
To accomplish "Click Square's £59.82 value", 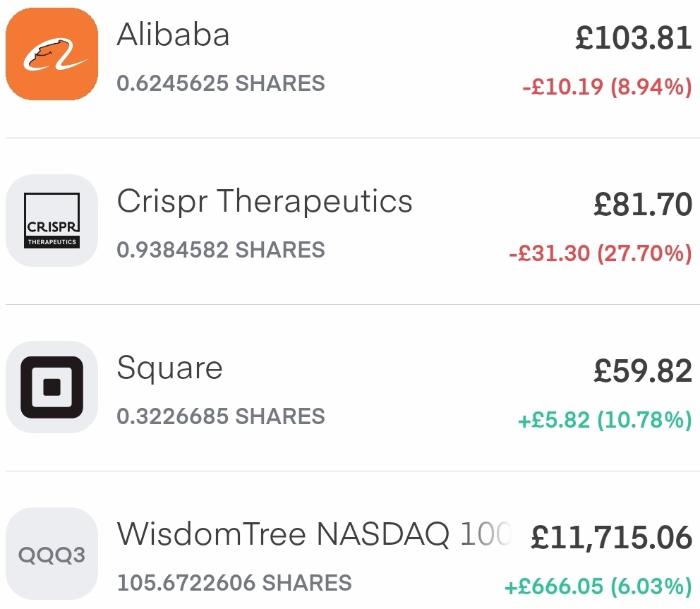I will 642,371.
